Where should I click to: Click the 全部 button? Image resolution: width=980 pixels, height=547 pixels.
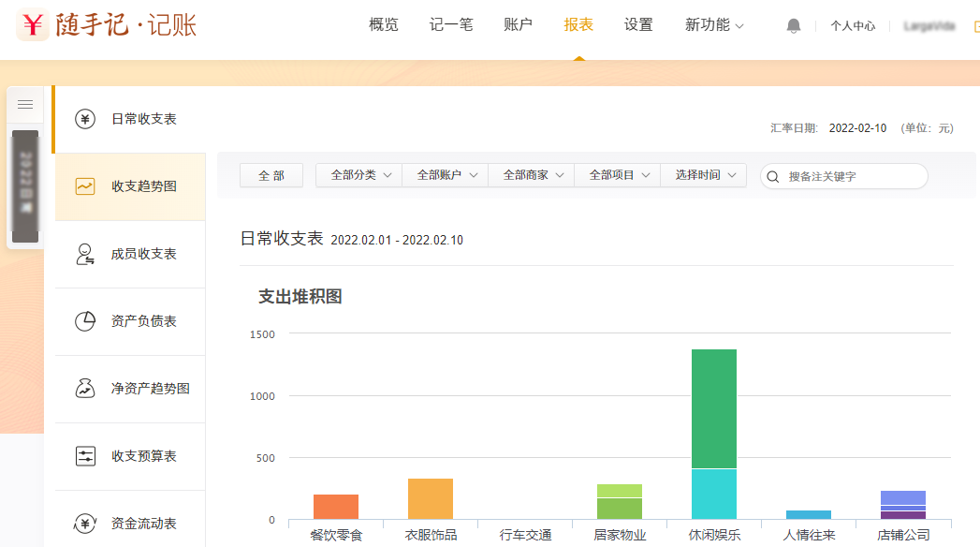271,175
